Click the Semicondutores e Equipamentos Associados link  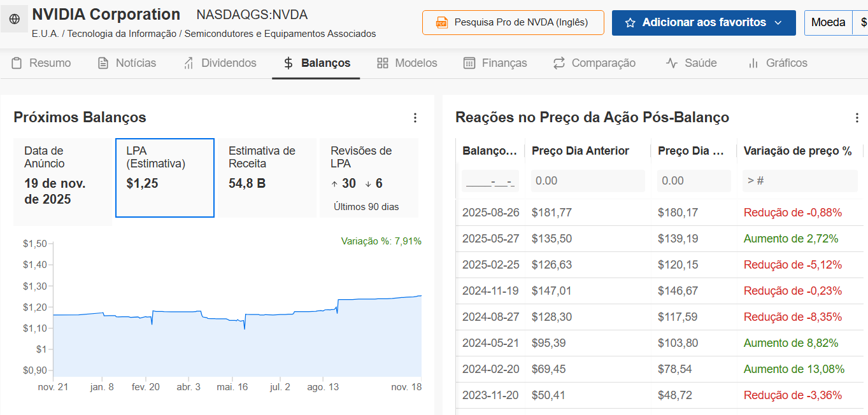click(280, 34)
